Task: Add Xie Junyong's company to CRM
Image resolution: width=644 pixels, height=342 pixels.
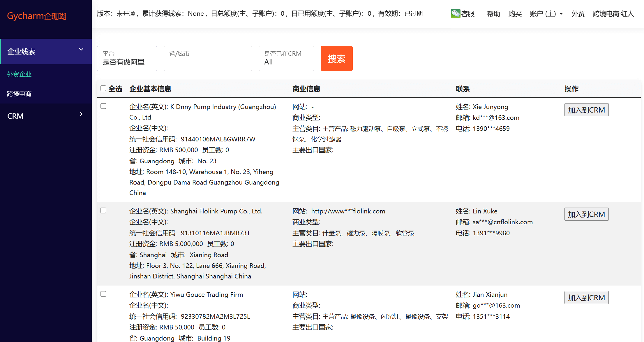Action: [x=586, y=110]
